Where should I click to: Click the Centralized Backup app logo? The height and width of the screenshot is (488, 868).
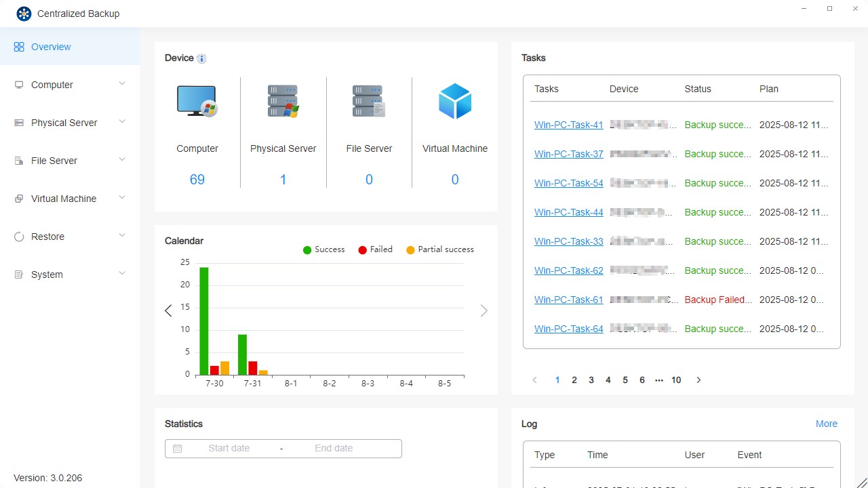tap(24, 14)
